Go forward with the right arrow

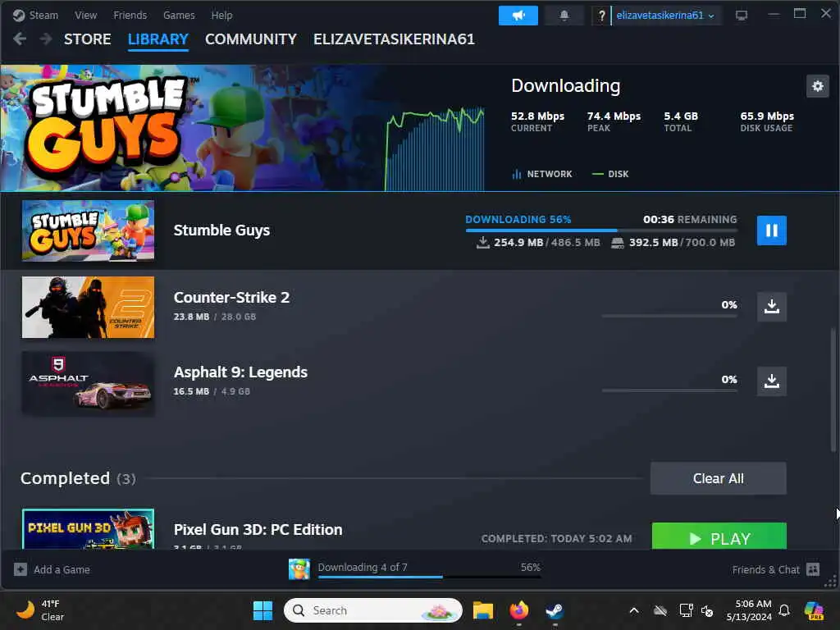pos(46,39)
